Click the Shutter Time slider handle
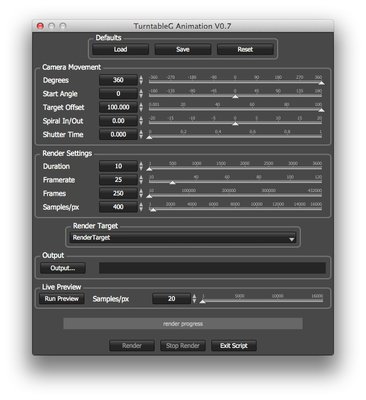 click(149, 137)
